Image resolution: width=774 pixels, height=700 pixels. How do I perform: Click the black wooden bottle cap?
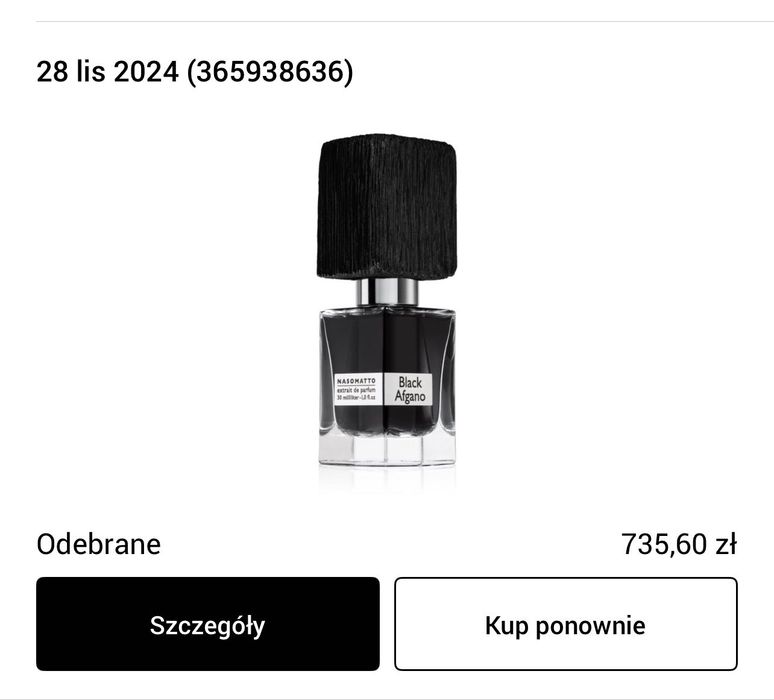click(387, 208)
